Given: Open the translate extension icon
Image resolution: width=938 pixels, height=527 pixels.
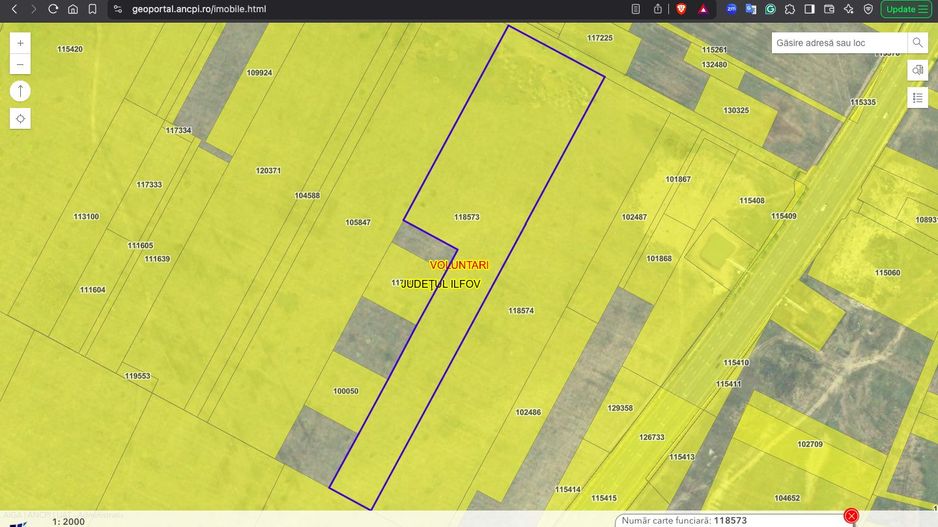Looking at the screenshot, I should tap(751, 9).
